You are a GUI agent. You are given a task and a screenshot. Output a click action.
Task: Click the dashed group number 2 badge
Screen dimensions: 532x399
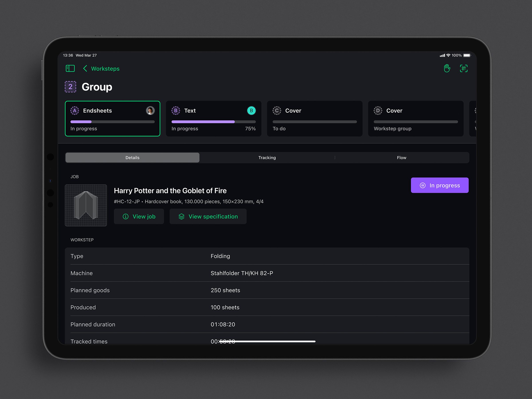(x=70, y=87)
